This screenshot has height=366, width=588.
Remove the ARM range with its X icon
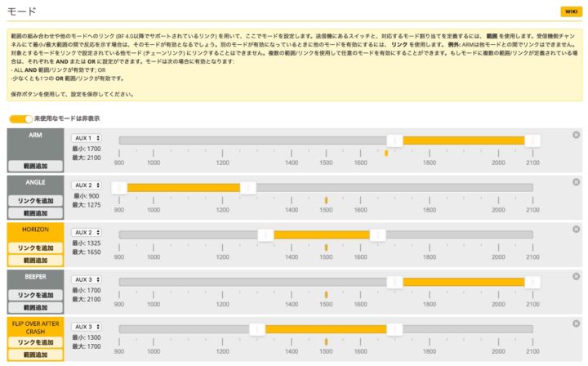point(576,135)
